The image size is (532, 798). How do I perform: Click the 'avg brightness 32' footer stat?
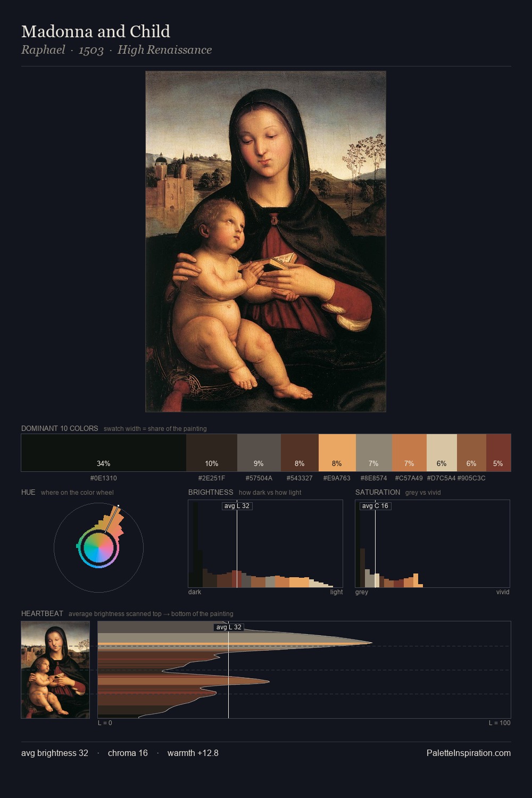pos(55,753)
